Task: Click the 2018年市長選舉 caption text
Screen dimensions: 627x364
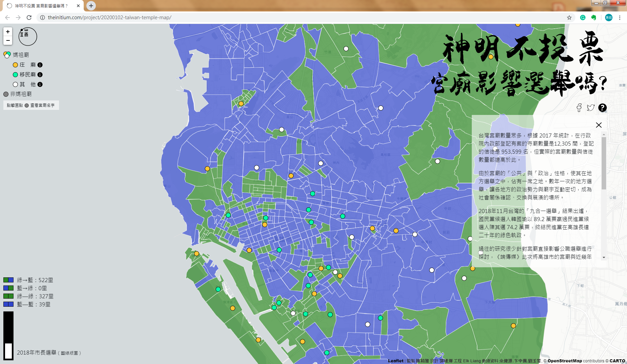Action: [49, 353]
